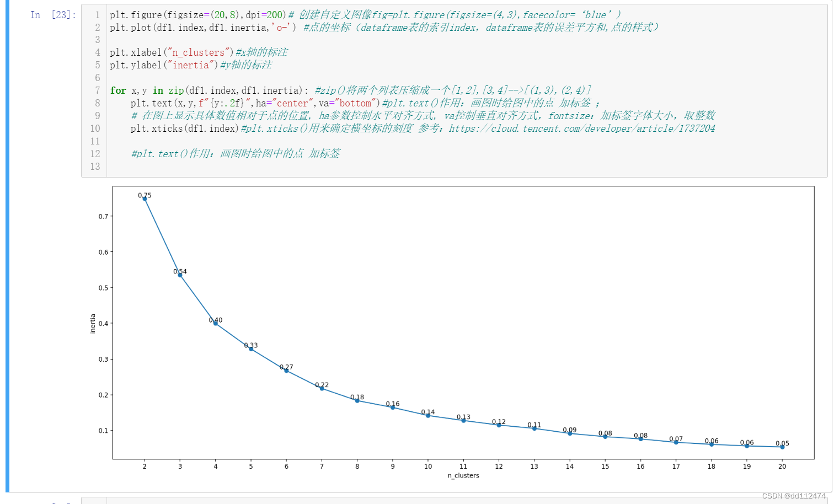Click the 0.07 data label on plot
The width and height of the screenshot is (834, 504).
[x=676, y=438]
